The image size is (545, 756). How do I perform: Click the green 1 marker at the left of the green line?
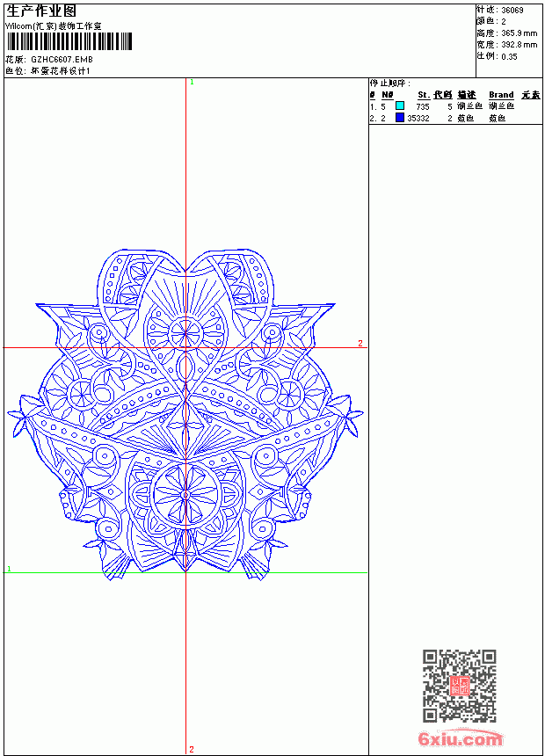click(9, 569)
